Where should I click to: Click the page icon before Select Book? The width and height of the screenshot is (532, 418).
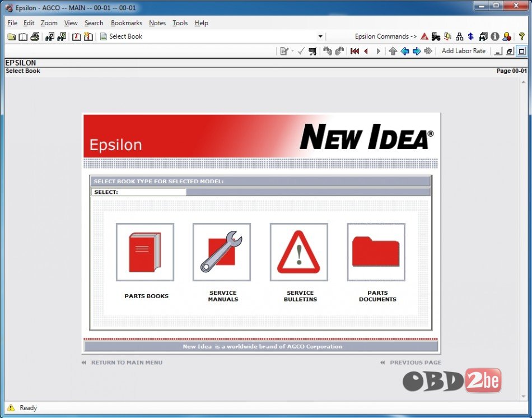[x=104, y=36]
